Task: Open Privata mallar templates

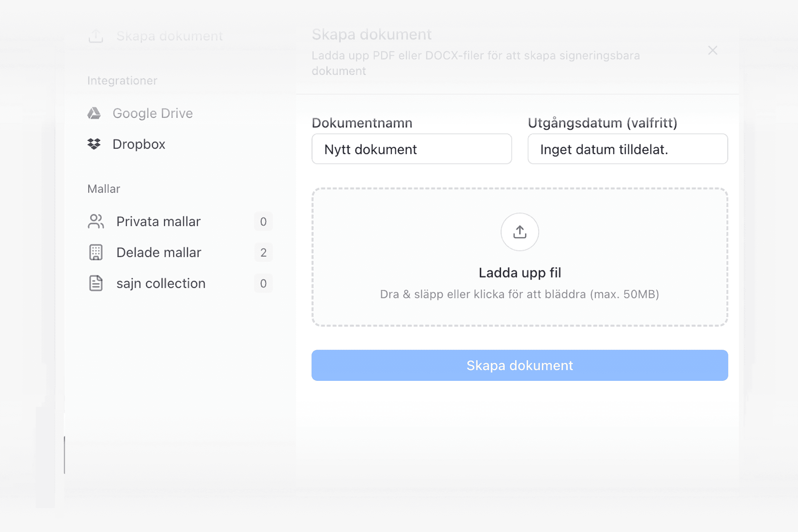Action: click(158, 221)
